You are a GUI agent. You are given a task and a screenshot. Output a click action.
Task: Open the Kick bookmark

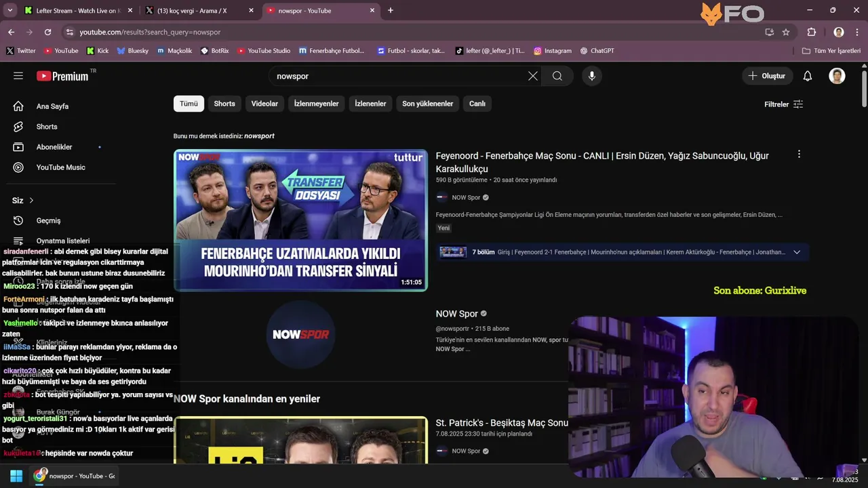click(98, 51)
